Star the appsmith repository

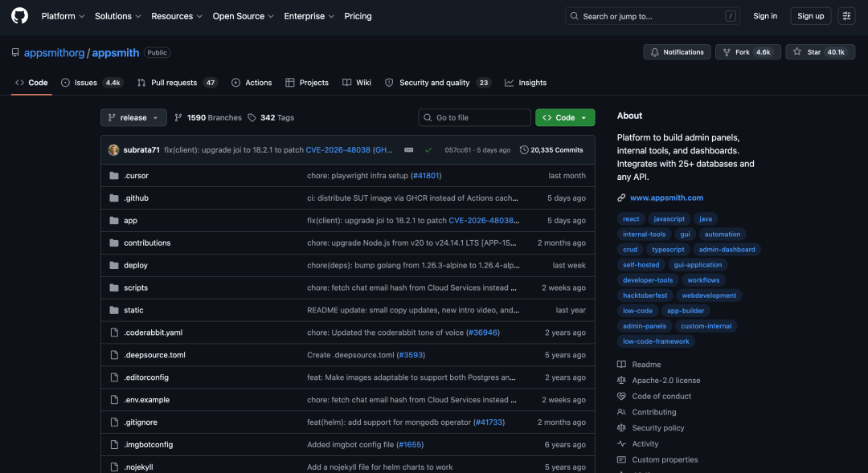tap(821, 52)
